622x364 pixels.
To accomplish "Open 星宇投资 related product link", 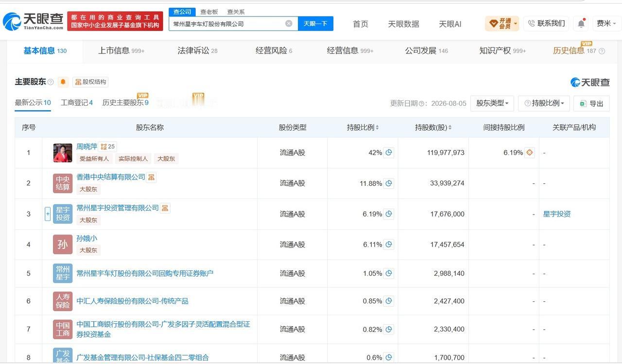I will pyautogui.click(x=557, y=214).
